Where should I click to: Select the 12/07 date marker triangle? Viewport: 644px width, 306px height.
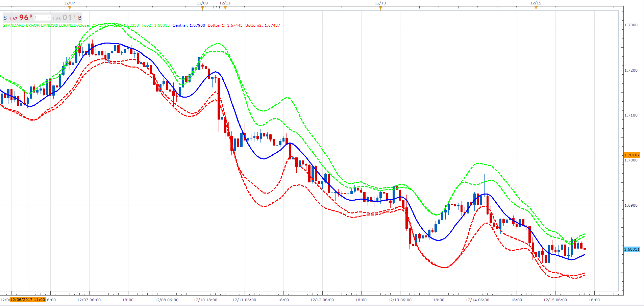coord(70,8)
